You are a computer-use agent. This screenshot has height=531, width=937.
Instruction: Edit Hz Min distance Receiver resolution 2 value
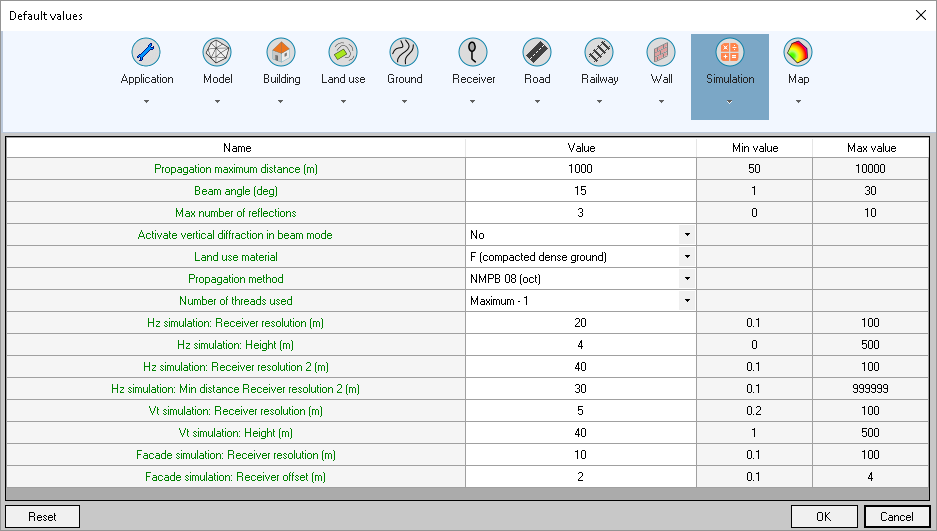point(580,389)
